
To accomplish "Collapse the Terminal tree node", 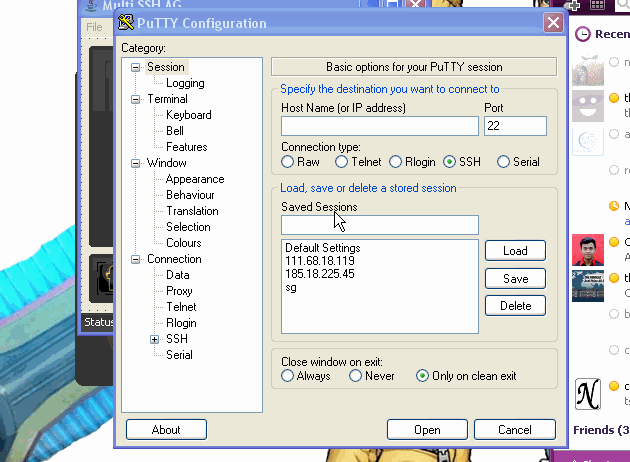I will [x=135, y=99].
